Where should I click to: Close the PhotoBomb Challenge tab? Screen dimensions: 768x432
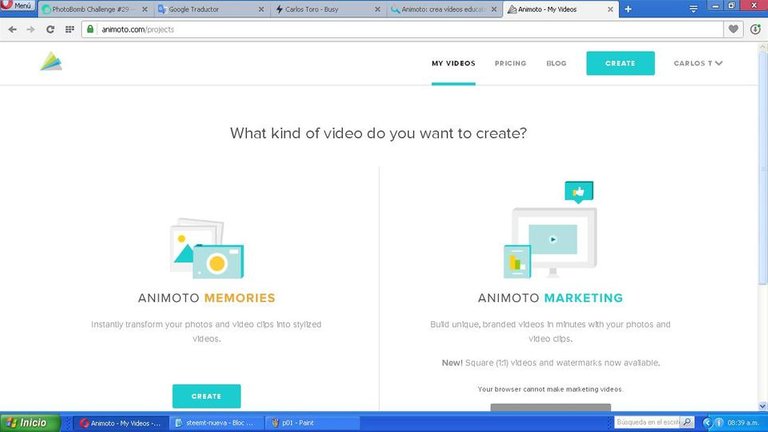144,9
